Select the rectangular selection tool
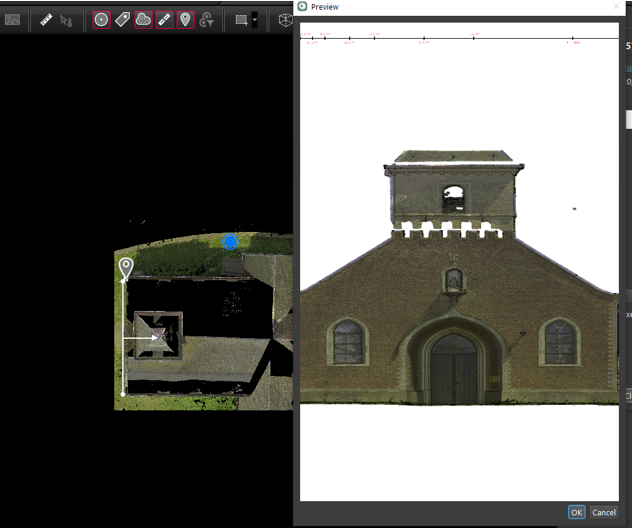The image size is (632, 528). (241, 19)
